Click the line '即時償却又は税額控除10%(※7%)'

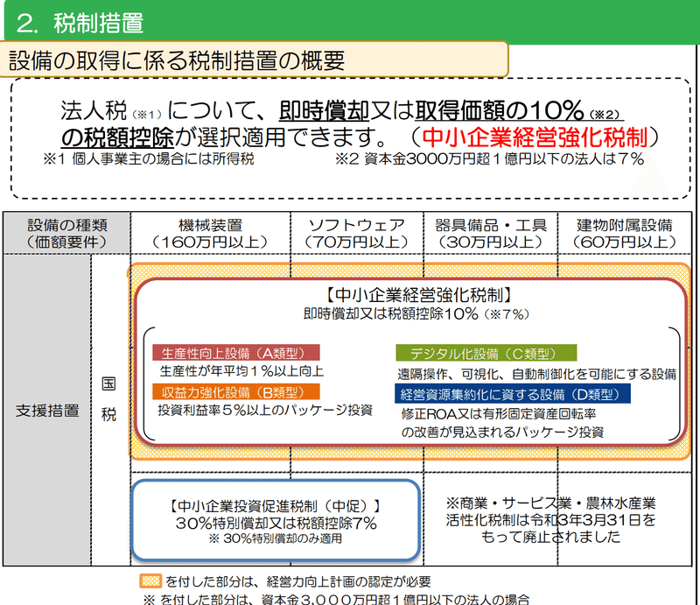pos(416,313)
